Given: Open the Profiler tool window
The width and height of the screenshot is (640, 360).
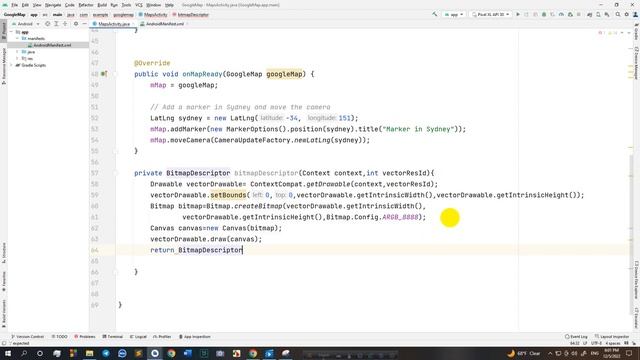Looking at the screenshot, I should [x=162, y=337].
